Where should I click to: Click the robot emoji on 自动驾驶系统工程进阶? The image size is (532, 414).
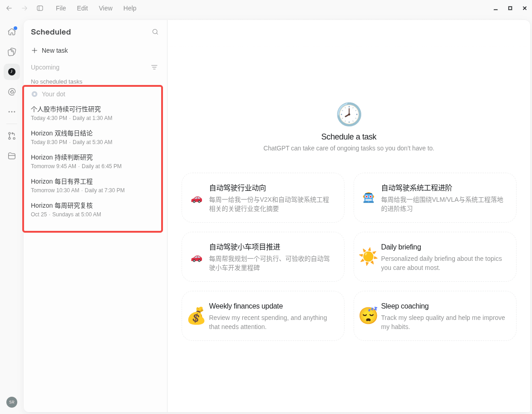pos(369,198)
